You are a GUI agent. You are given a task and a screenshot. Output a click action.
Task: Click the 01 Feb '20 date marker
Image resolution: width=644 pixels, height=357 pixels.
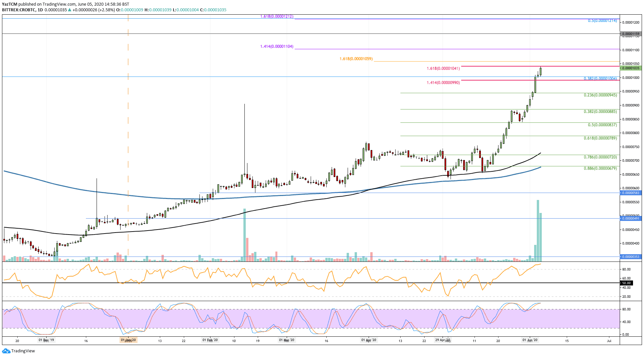[210, 340]
